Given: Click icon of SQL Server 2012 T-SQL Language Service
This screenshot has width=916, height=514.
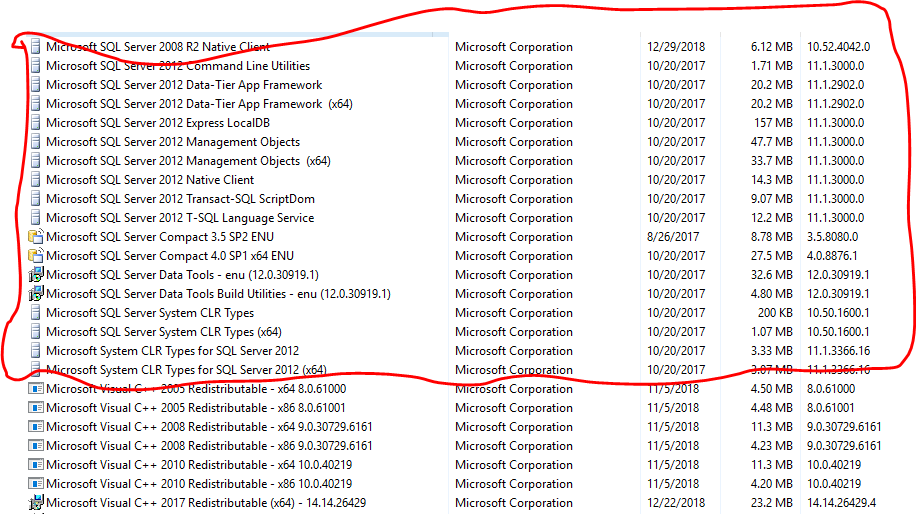Looking at the screenshot, I should pyautogui.click(x=36, y=218).
